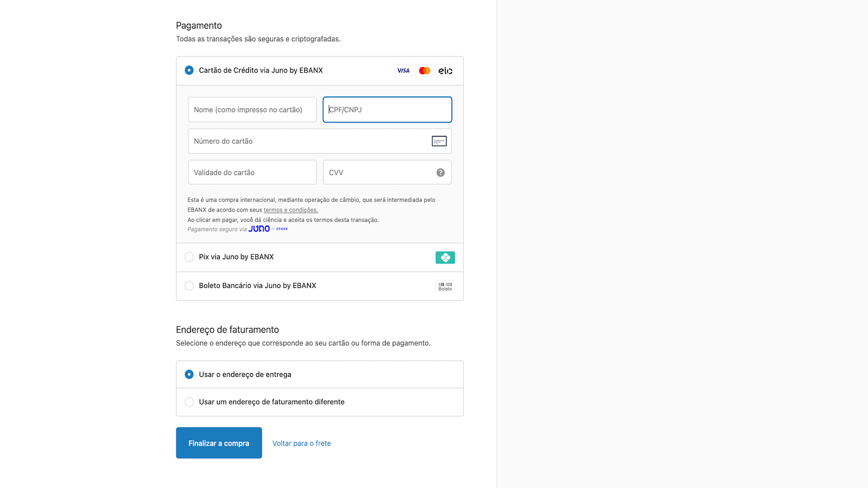Click the Finalizar a compra button
This screenshot has width=868, height=488.
(x=219, y=443)
